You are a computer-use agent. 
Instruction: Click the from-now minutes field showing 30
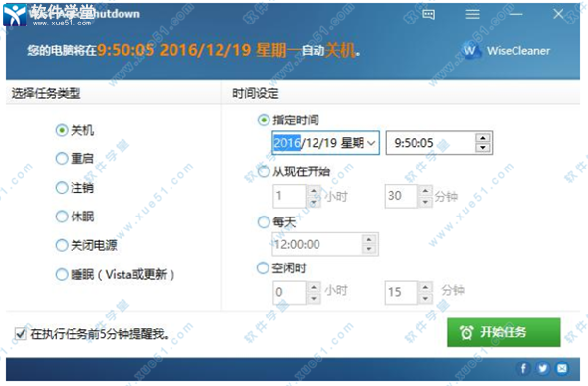(401, 196)
